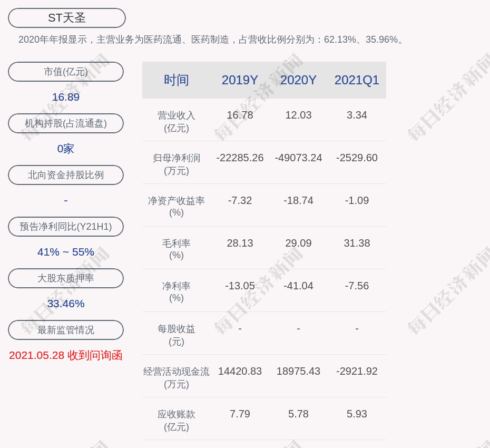Click the 2020年年报显示 business summary sentence
Screen dimensions: 490x448
pos(211,40)
